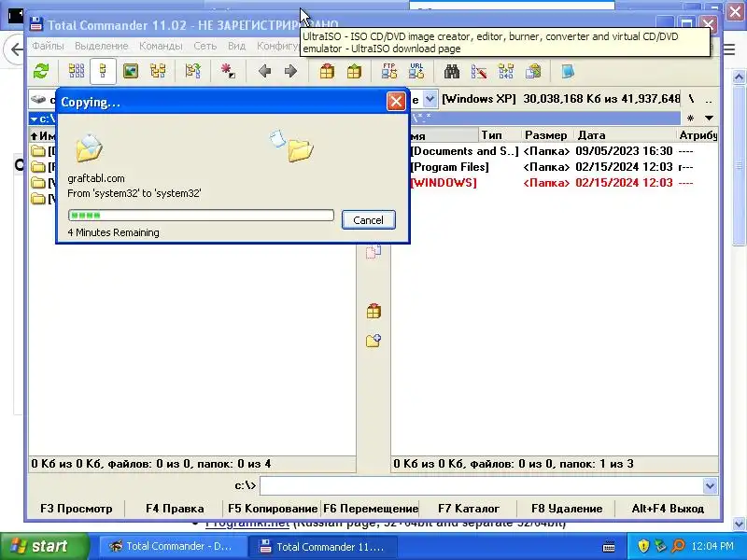Switch to 'Total Commander - D...' taskbar item

[171, 546]
